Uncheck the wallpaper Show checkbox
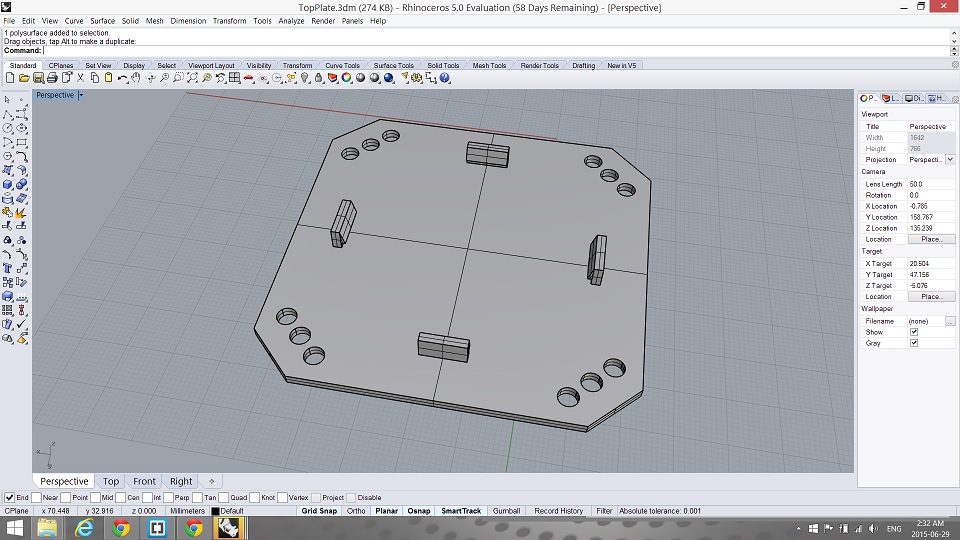 click(914, 332)
